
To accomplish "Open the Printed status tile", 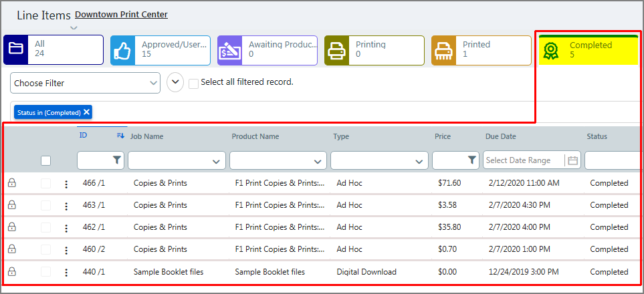I will click(x=481, y=50).
